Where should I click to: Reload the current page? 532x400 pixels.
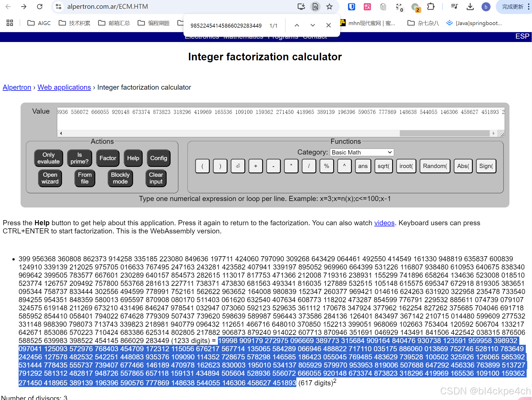pyautogui.click(x=39, y=6)
